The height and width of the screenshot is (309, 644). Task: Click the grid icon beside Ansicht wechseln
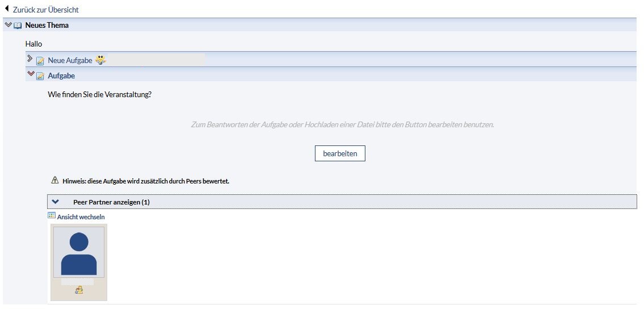pos(52,216)
